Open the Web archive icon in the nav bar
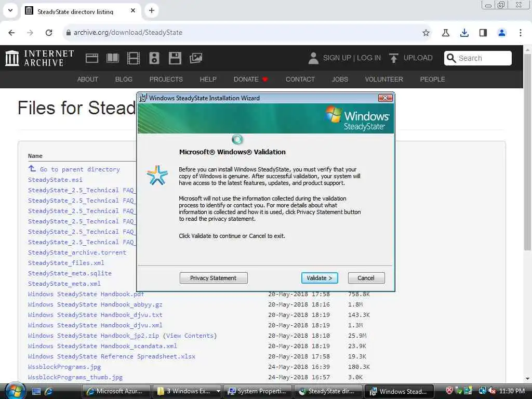 point(91,58)
